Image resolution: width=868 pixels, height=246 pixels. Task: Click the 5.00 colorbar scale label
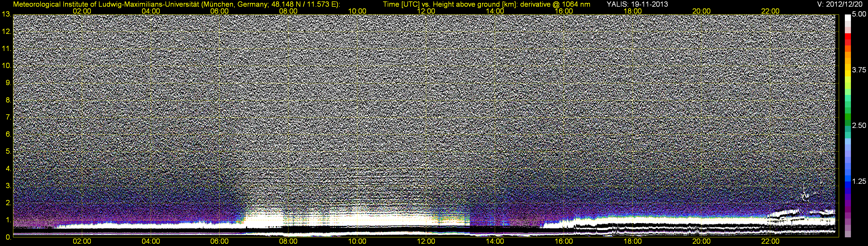tap(859, 14)
